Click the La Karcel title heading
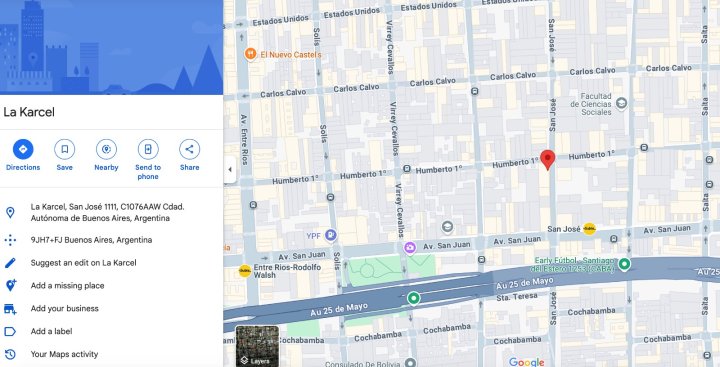 point(29,112)
